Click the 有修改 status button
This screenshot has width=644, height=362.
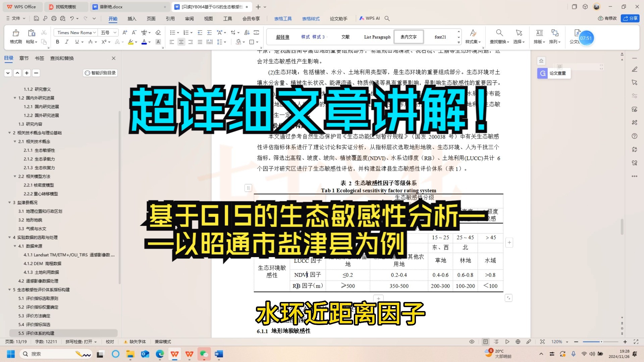coord(607,18)
